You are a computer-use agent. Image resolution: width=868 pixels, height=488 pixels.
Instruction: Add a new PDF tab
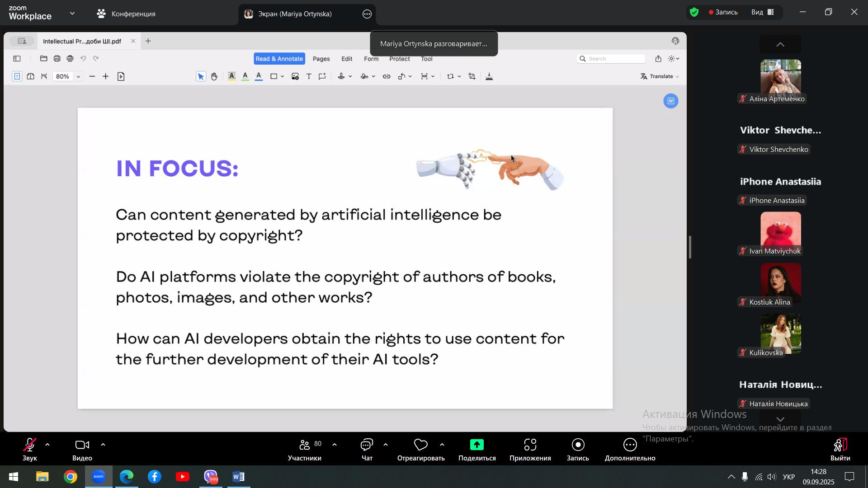pos(148,41)
